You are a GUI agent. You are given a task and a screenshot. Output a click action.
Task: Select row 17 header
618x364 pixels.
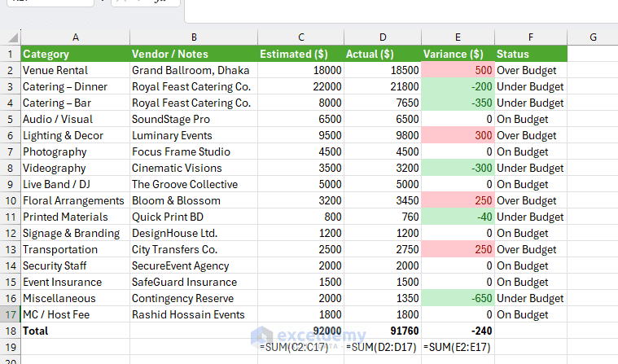(x=11, y=314)
